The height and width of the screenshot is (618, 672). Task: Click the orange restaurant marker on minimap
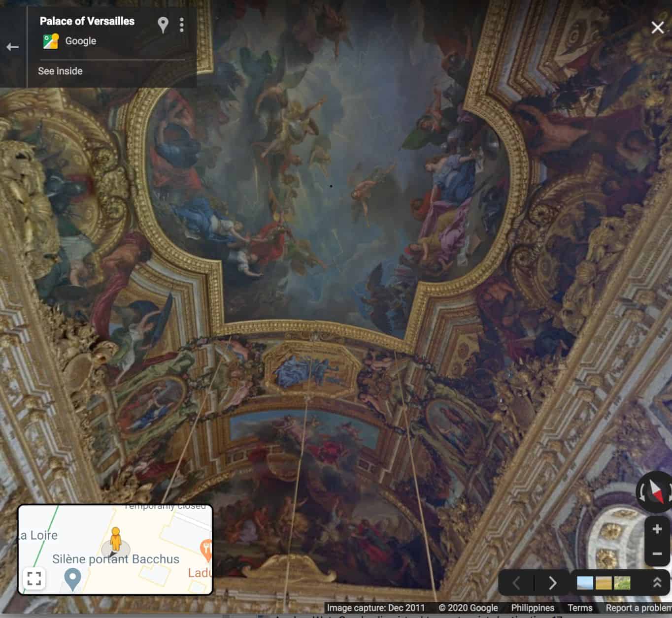pos(206,550)
